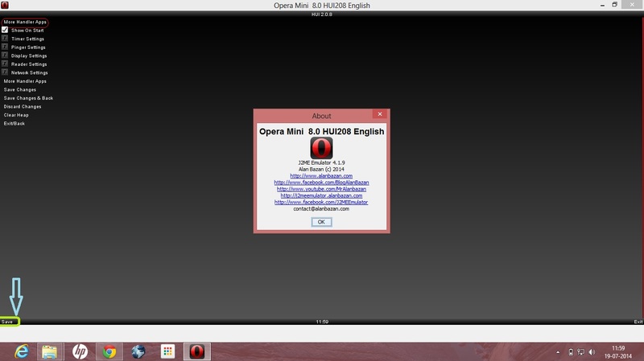Toggle the Show On Start checkbox
The width and height of the screenshot is (644, 361).
(5, 30)
